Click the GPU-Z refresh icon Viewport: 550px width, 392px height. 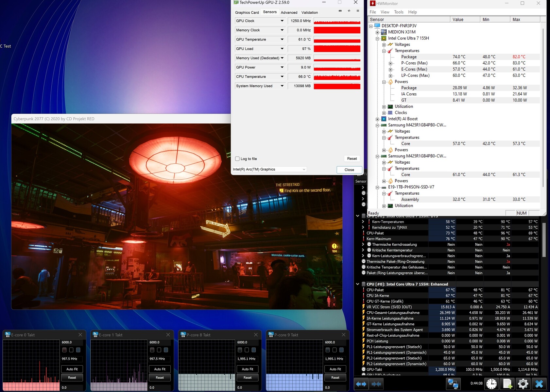point(349,11)
